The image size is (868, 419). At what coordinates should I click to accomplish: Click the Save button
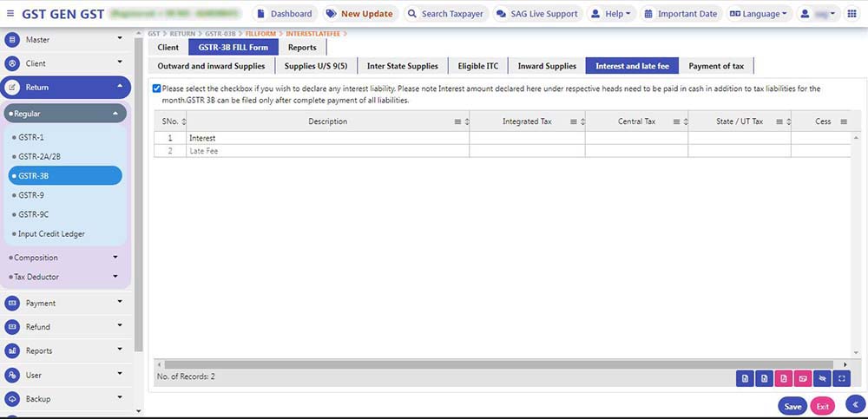[x=792, y=406]
